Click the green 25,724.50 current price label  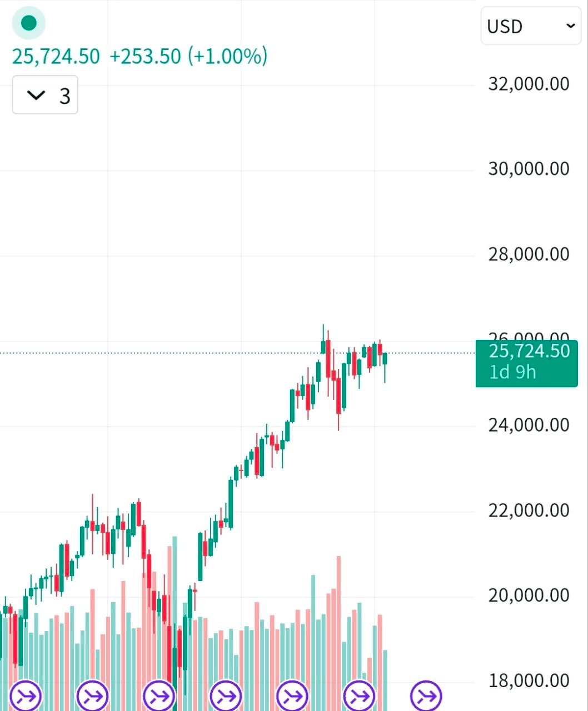529,352
